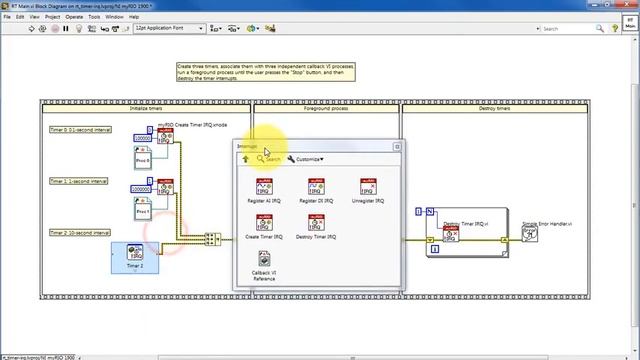Open the Customize dropdown in palette
640x360 pixels.
coord(305,159)
